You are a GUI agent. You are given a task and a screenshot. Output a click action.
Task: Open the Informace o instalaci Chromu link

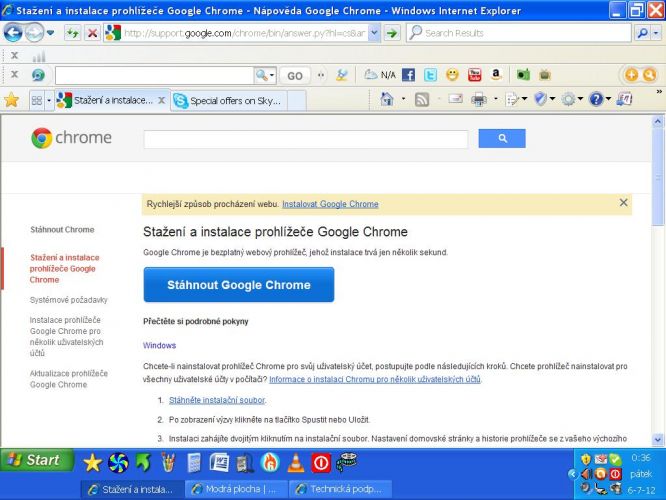point(375,379)
